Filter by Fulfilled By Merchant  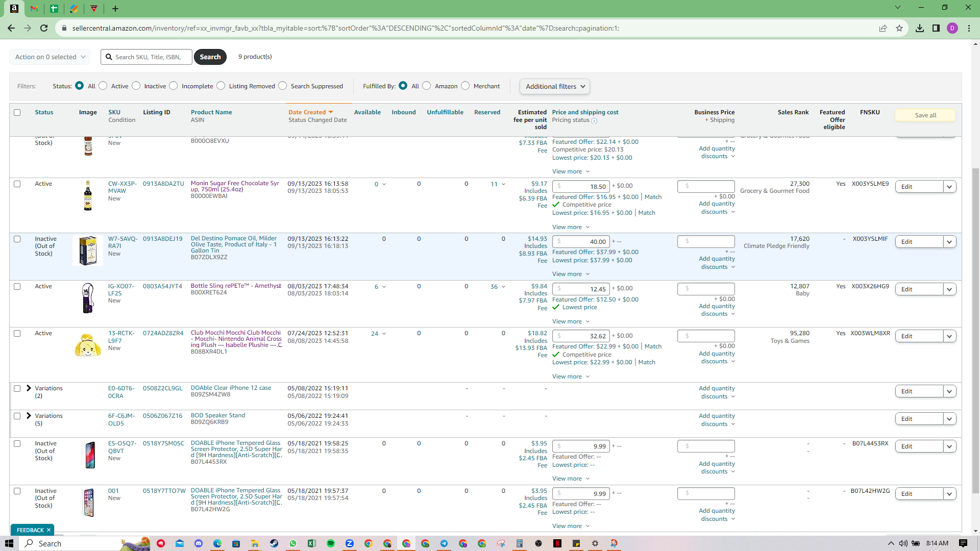465,86
